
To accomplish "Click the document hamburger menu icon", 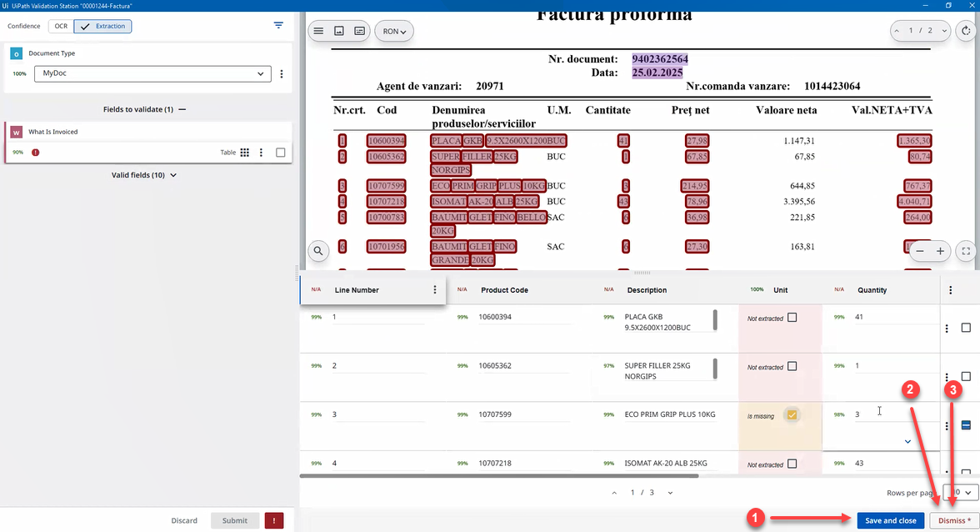I will tap(317, 31).
